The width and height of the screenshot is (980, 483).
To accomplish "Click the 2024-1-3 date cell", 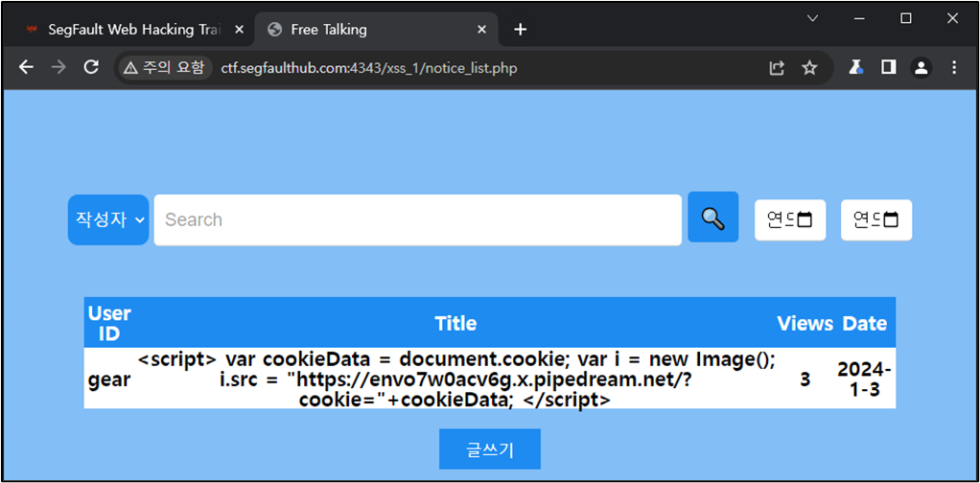I will [864, 379].
